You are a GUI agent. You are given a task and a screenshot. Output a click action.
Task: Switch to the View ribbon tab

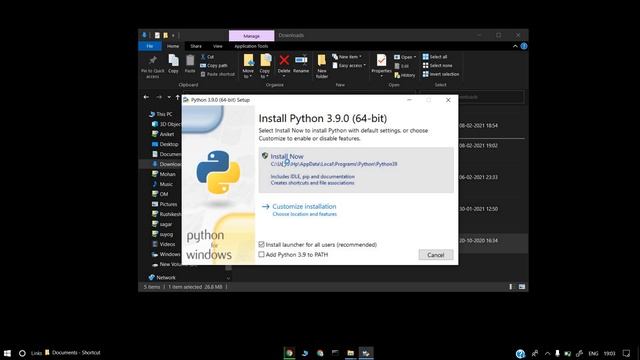(218, 46)
